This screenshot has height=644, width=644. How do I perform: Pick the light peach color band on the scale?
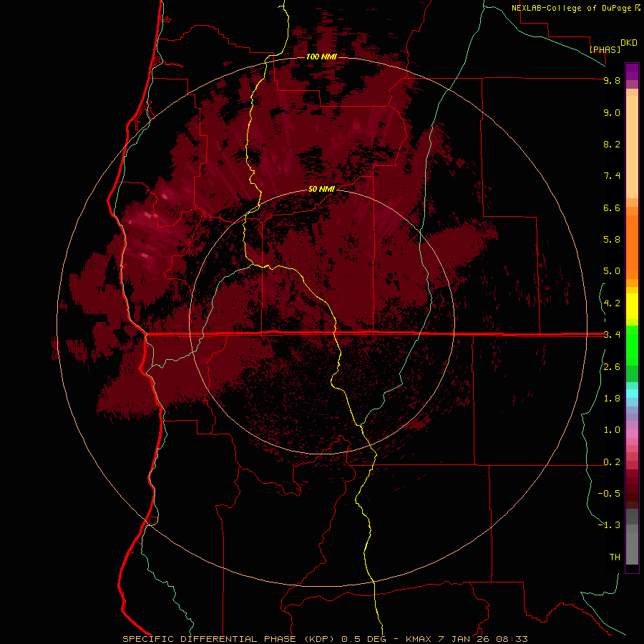(x=632, y=147)
